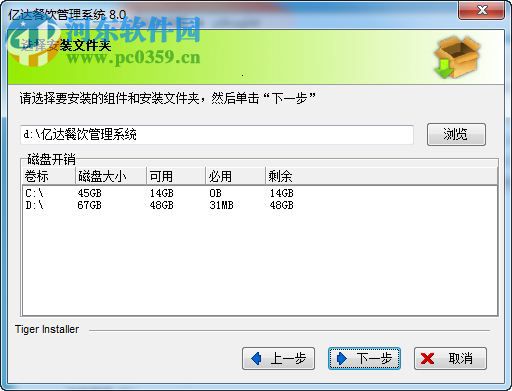The width and height of the screenshot is (512, 391).
Task: Click 48GB in the 可用 column
Action: click(x=162, y=205)
